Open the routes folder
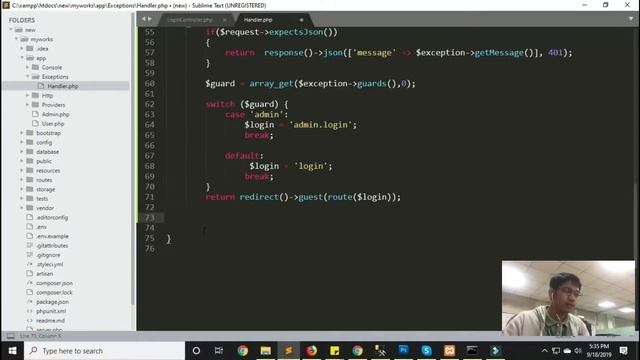Viewport: 640px width, 360px height. pos(44,180)
